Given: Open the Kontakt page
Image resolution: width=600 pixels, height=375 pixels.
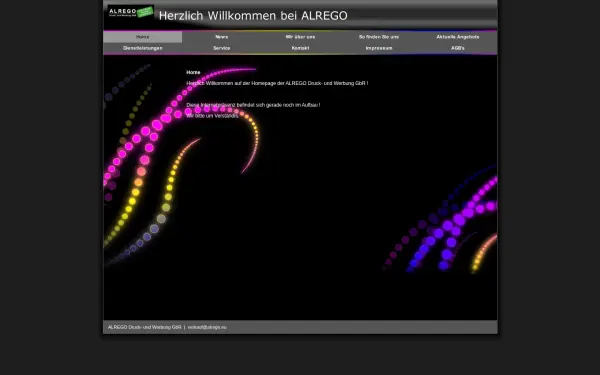Looking at the screenshot, I should (x=300, y=48).
